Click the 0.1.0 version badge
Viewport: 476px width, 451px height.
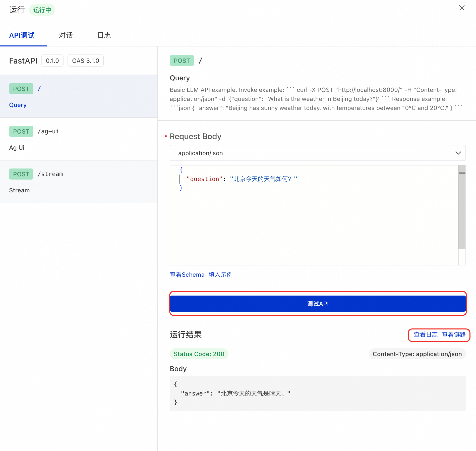(52, 61)
